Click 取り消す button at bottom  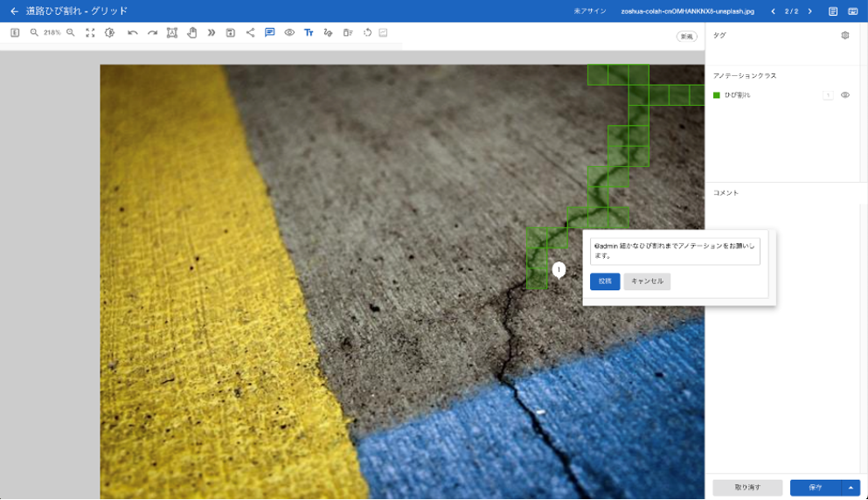[x=747, y=487]
